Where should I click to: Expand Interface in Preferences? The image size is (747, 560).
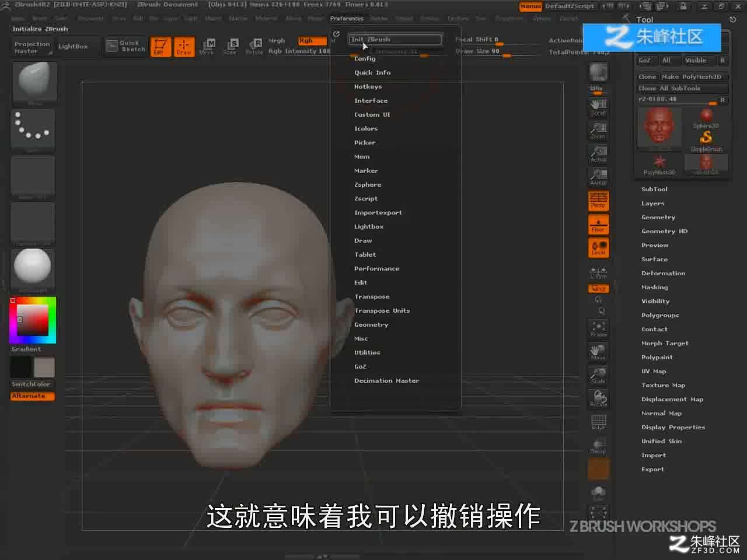click(x=371, y=100)
